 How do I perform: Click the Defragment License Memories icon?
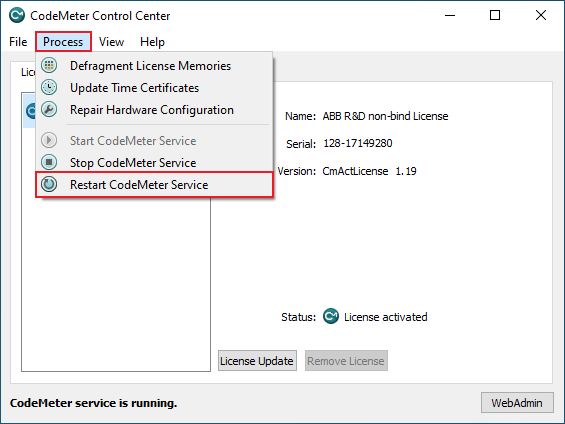click(x=49, y=65)
